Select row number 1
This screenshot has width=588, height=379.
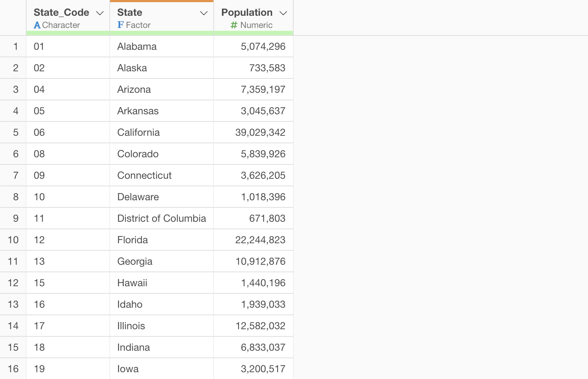point(15,47)
